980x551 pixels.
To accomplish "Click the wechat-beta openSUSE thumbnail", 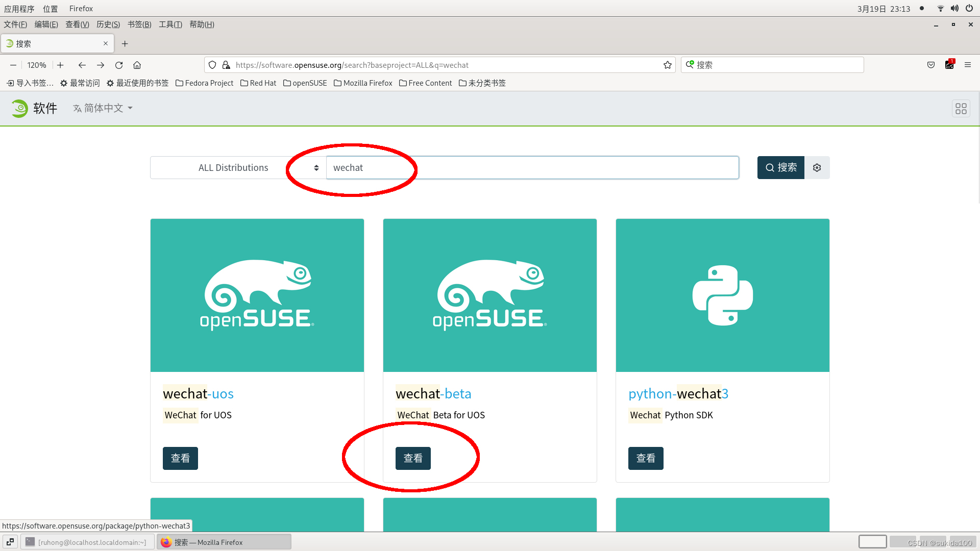I will [490, 295].
